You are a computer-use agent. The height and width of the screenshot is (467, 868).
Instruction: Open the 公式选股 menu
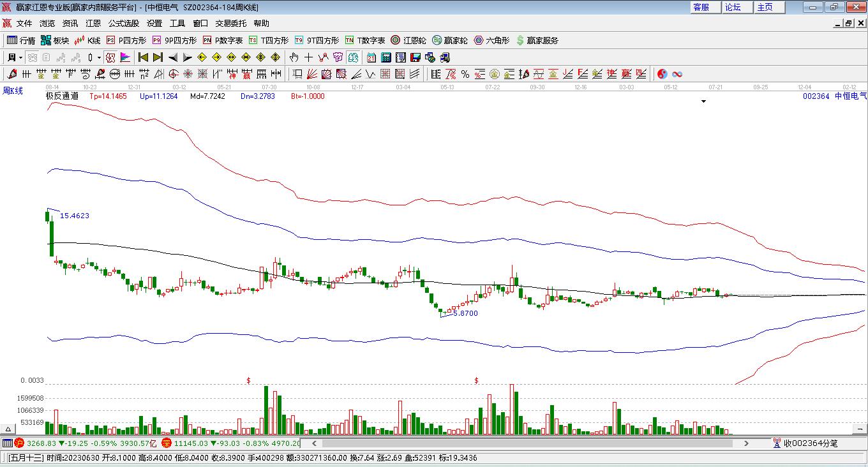123,24
